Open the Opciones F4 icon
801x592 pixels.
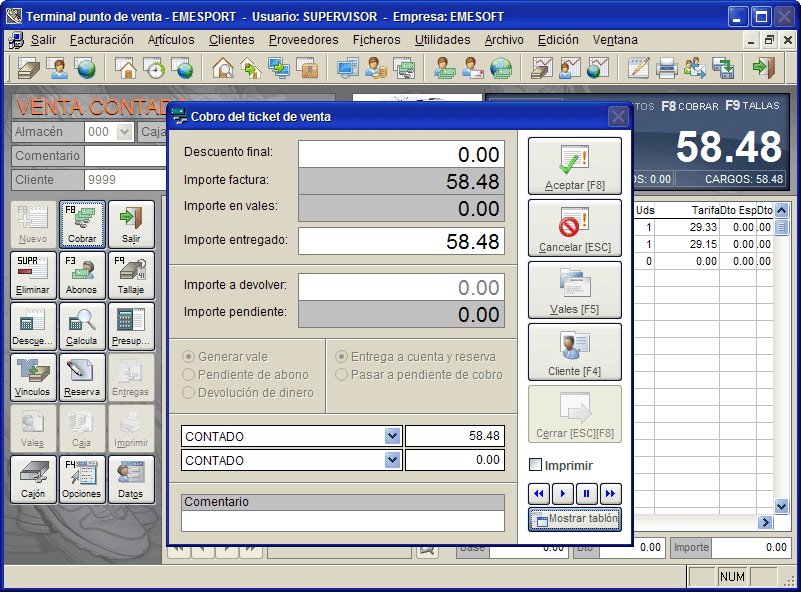82,479
